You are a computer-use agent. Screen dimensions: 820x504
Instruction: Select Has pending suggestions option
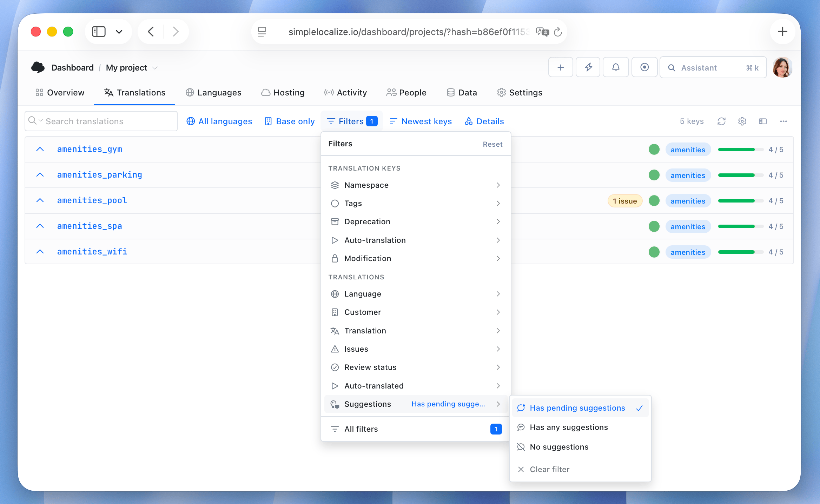tap(580, 408)
